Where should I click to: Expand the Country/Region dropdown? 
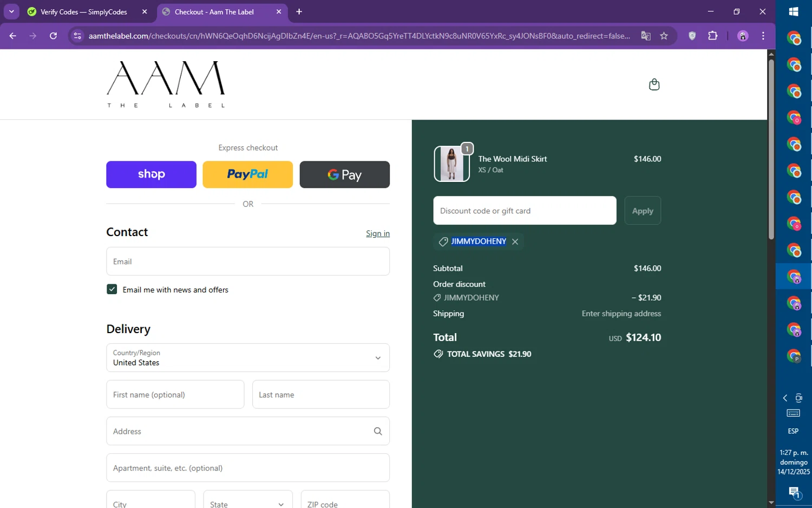[x=248, y=357]
